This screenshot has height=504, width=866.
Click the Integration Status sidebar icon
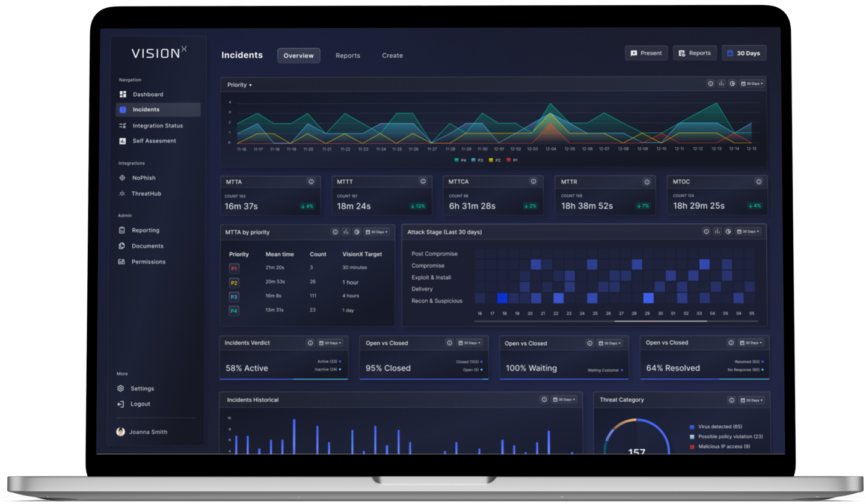[x=123, y=126]
